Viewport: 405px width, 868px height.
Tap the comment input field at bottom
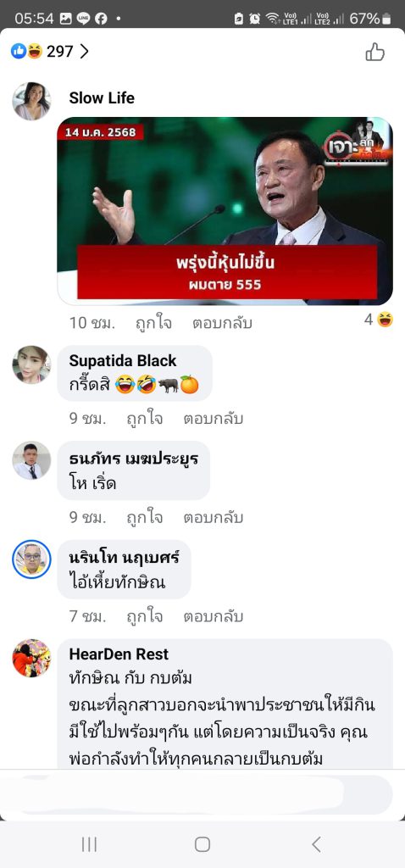click(x=202, y=795)
